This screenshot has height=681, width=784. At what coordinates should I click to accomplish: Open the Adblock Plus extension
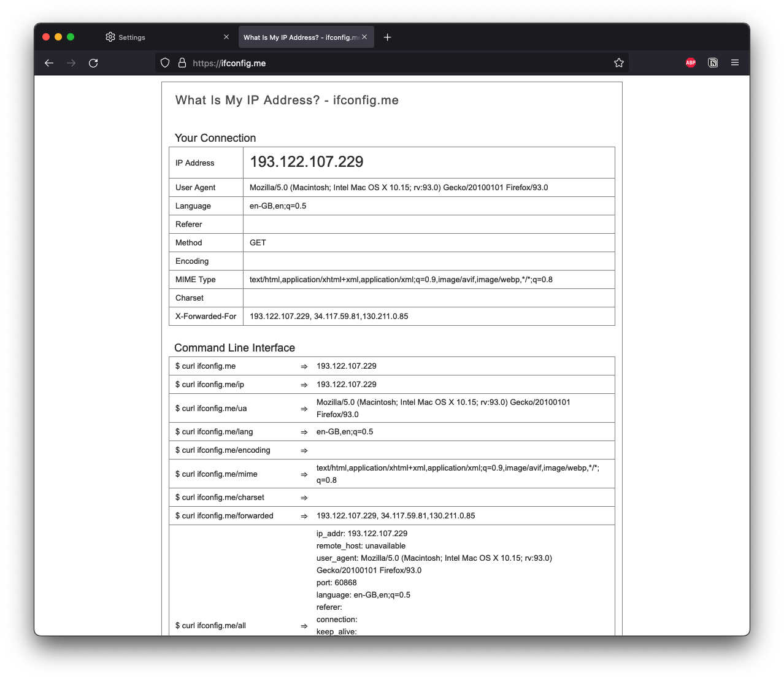coord(691,63)
